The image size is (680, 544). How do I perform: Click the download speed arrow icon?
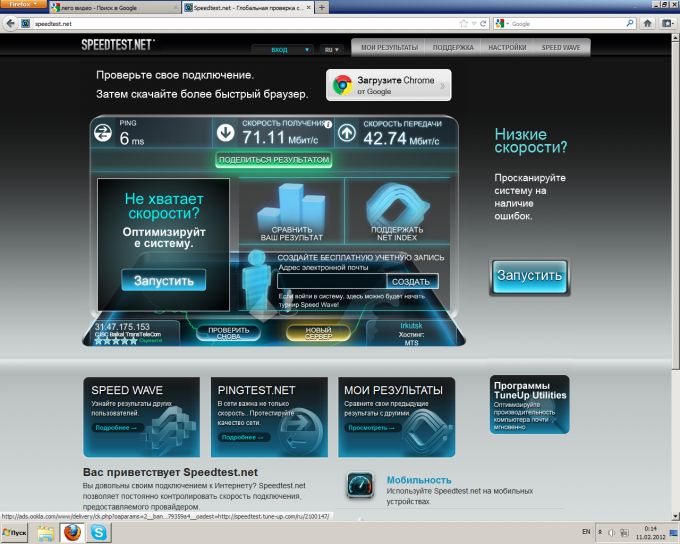(x=226, y=133)
